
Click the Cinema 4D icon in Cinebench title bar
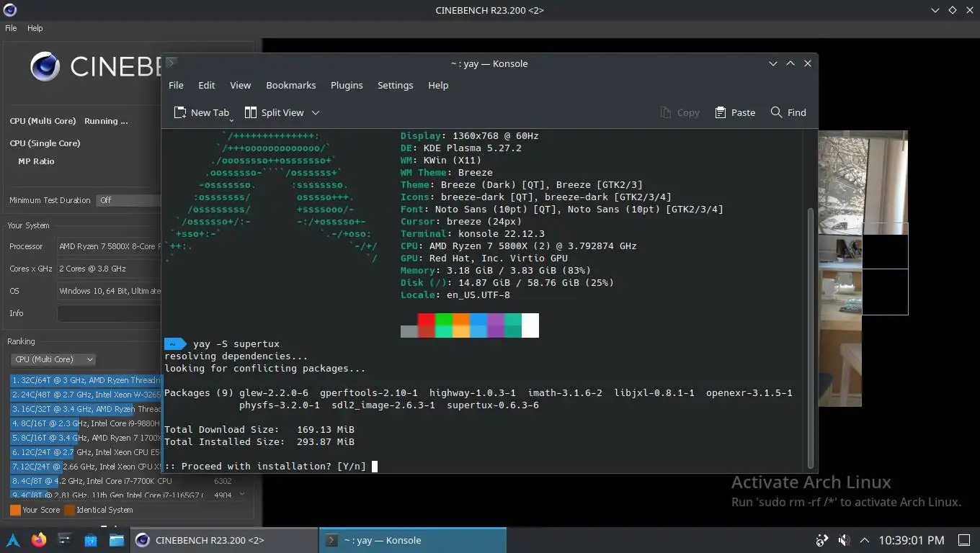point(10,10)
